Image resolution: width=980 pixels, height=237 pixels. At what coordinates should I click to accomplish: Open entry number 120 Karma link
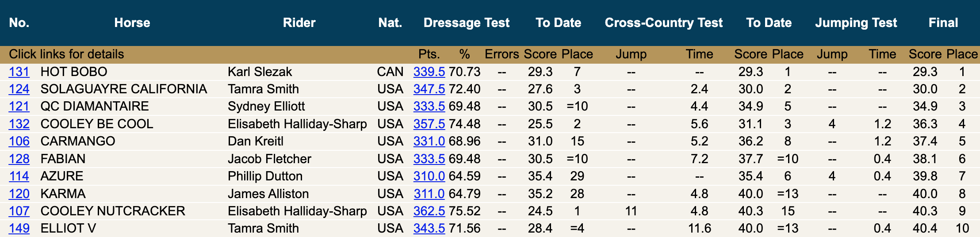click(19, 194)
